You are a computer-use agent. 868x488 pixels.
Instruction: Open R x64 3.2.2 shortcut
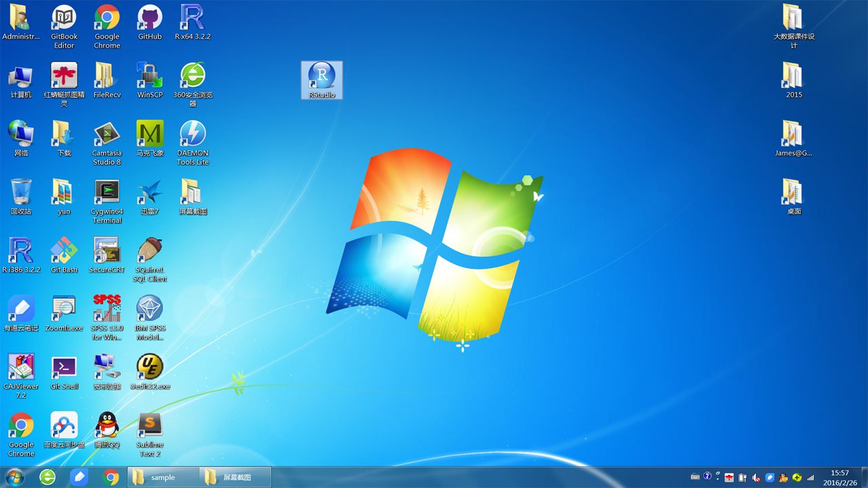point(193,22)
